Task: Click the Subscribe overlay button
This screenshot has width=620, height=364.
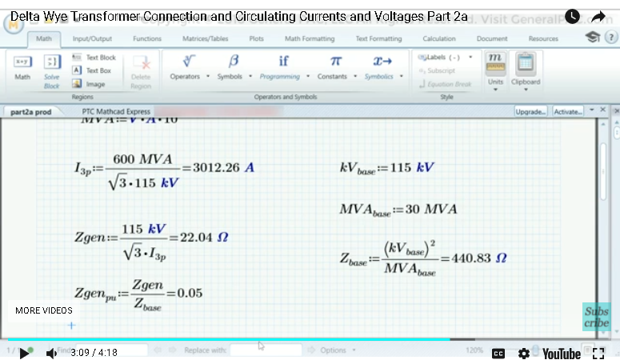Action: 596,317
